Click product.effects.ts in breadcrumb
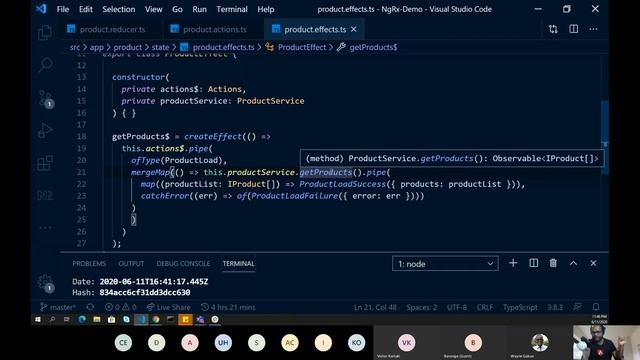 pos(223,47)
